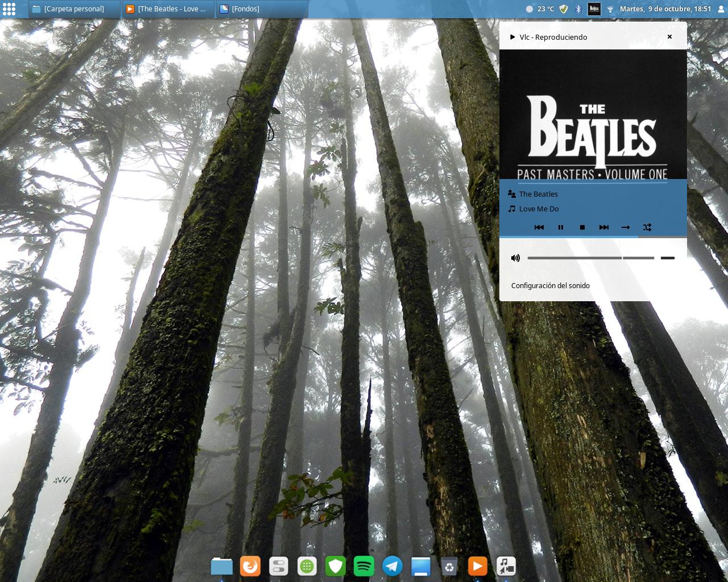Skip to the next track
This screenshot has height=582, width=728.
click(x=604, y=227)
